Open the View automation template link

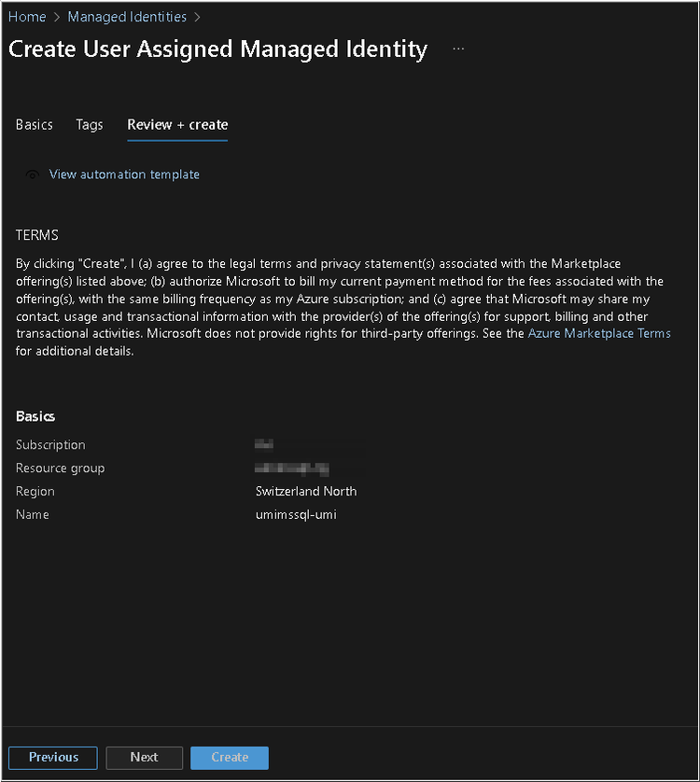(124, 175)
